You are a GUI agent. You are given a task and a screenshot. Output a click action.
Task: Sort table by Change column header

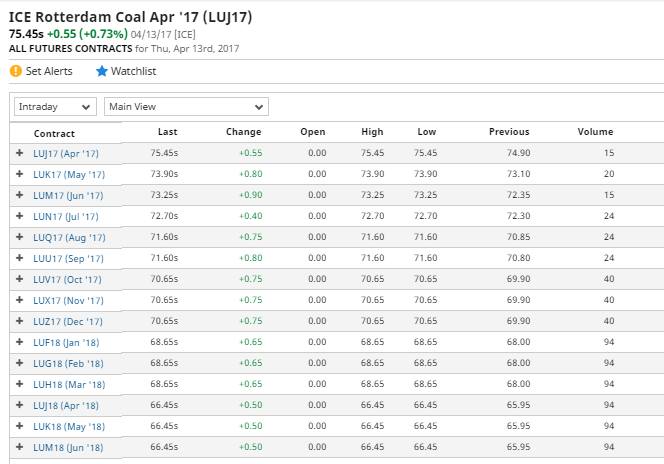244,132
